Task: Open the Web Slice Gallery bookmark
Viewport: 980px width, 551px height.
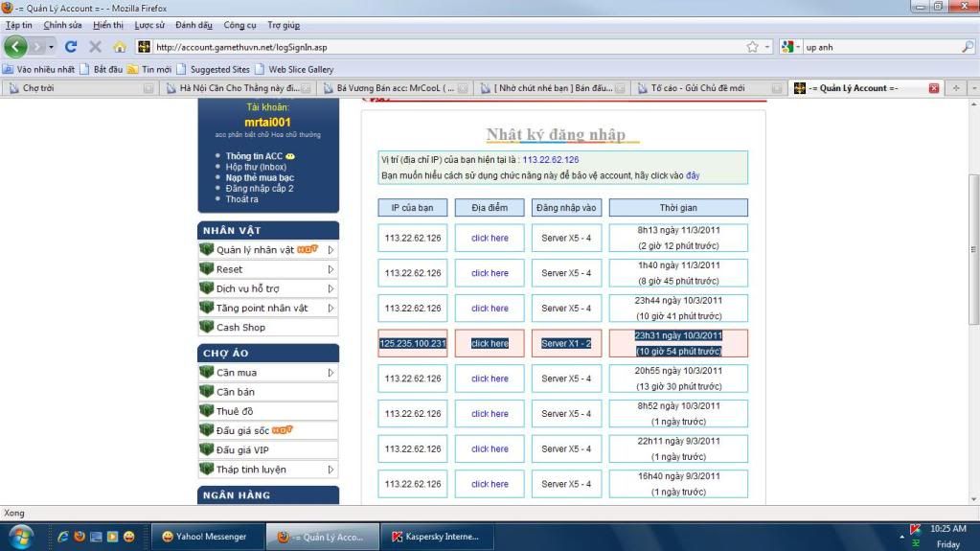Action: tap(294, 69)
